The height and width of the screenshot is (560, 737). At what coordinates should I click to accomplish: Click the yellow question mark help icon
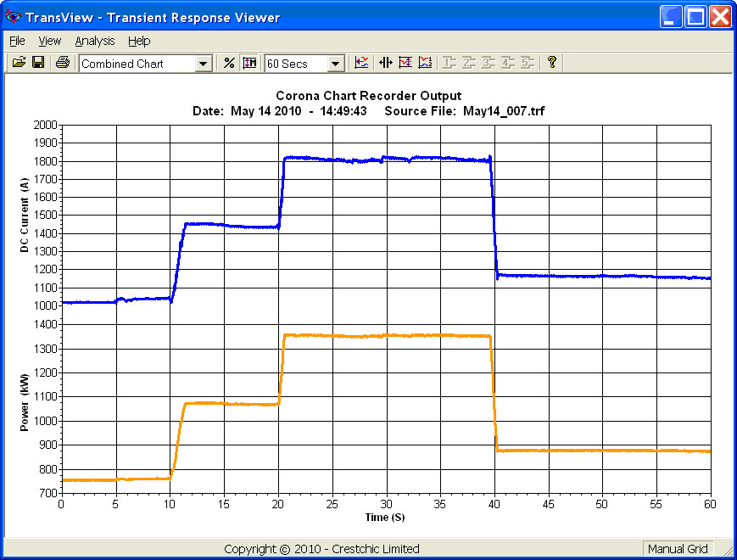point(552,62)
